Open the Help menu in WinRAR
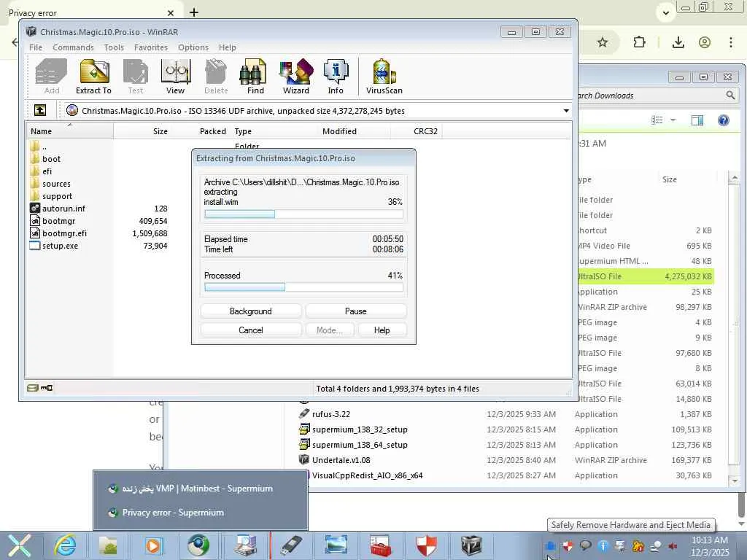 point(228,47)
